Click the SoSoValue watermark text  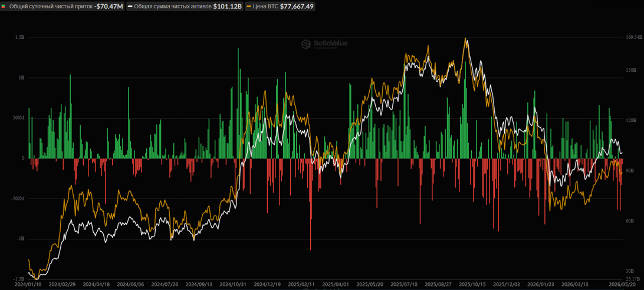[330, 42]
